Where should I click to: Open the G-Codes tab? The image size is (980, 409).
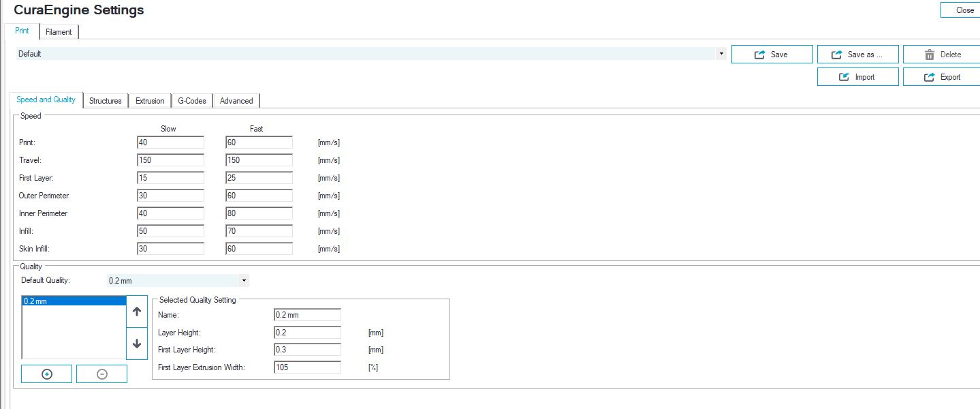click(x=192, y=101)
